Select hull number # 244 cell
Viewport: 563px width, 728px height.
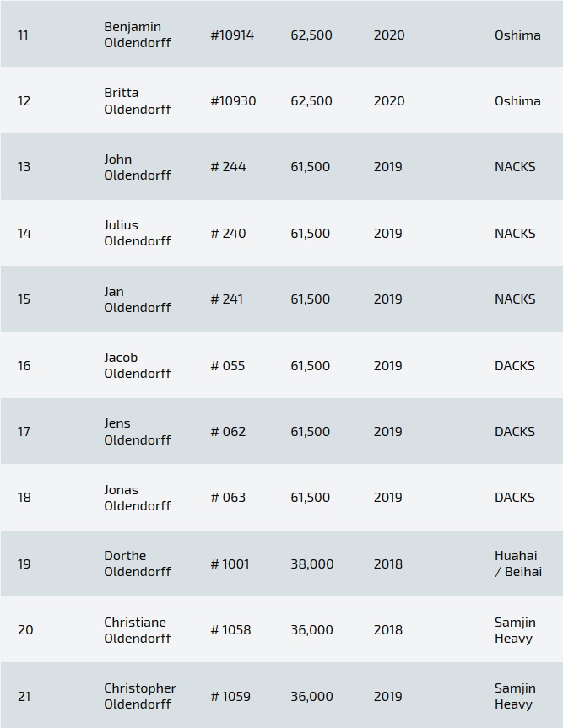(228, 167)
